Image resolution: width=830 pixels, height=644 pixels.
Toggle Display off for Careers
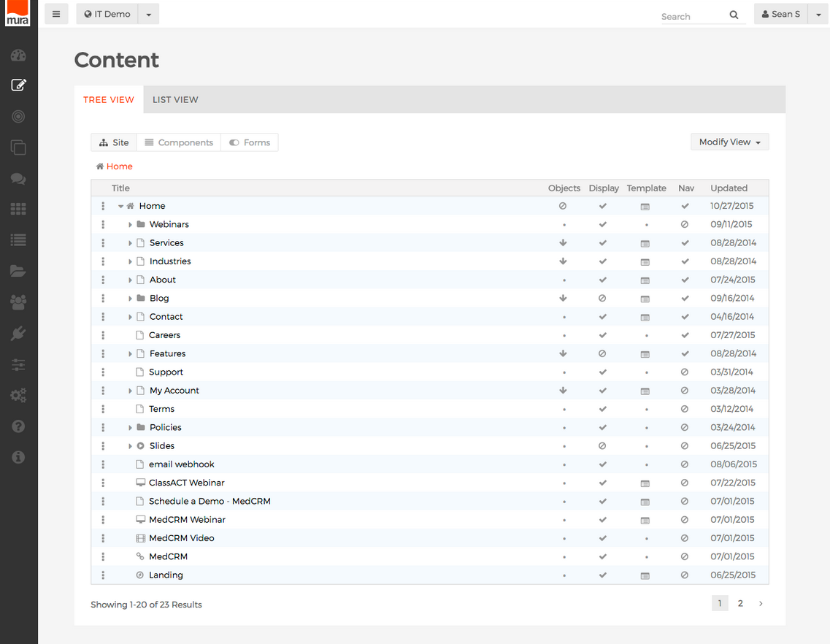[x=602, y=334]
